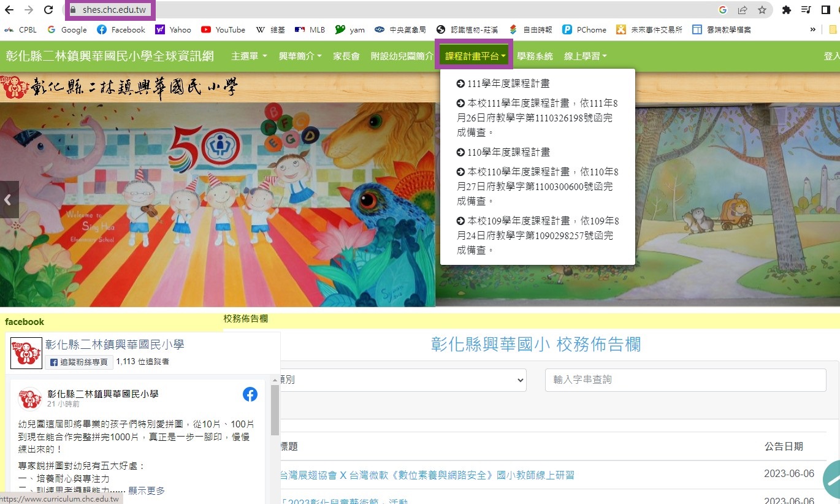Reload the page with the refresh icon
Screen dimensions: 840x504
tap(48, 10)
